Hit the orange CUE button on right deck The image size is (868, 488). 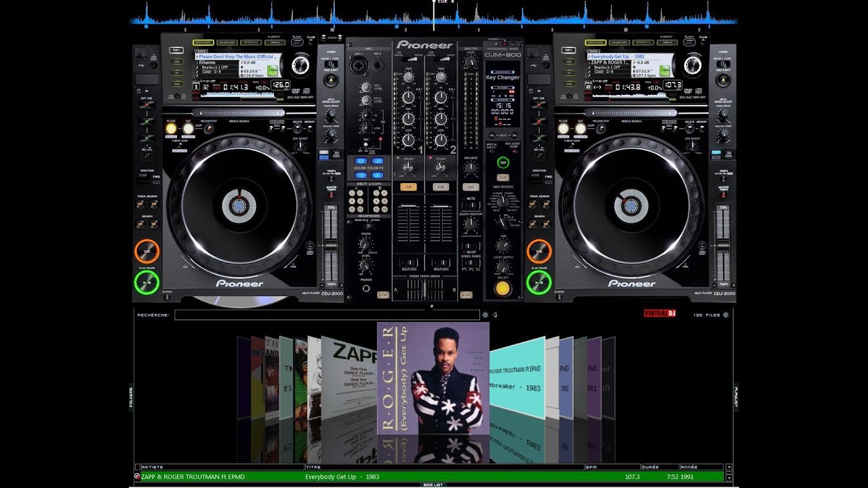click(x=539, y=252)
